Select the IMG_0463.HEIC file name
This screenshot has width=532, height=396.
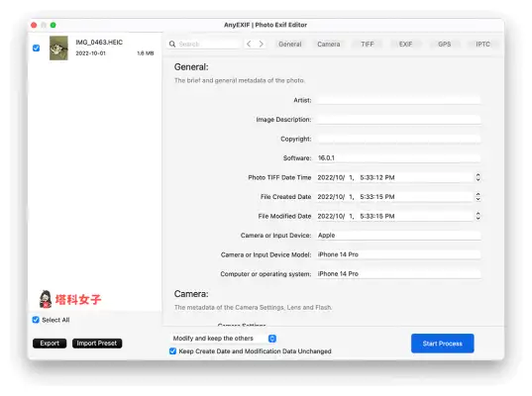click(99, 42)
